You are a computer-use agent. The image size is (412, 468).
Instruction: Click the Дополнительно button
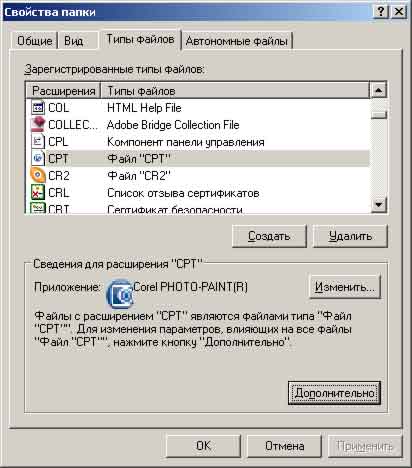tap(334, 393)
